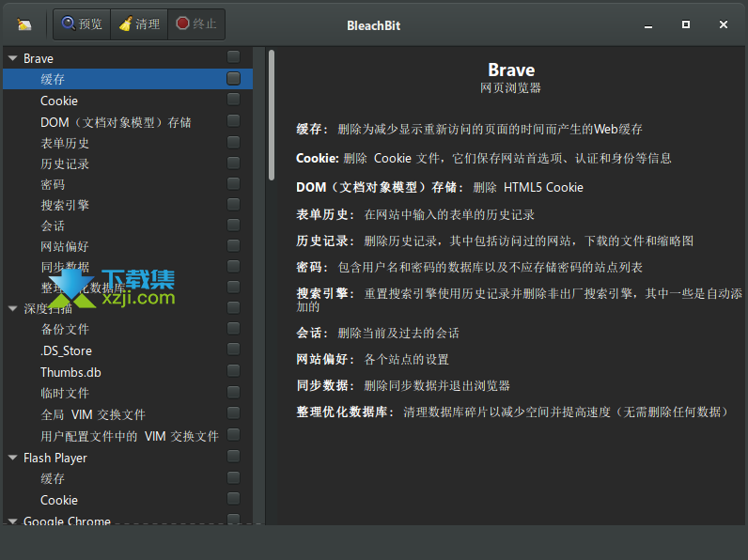Tick the 备份文件 checkbox
Viewport: 748px width, 560px height.
click(233, 328)
